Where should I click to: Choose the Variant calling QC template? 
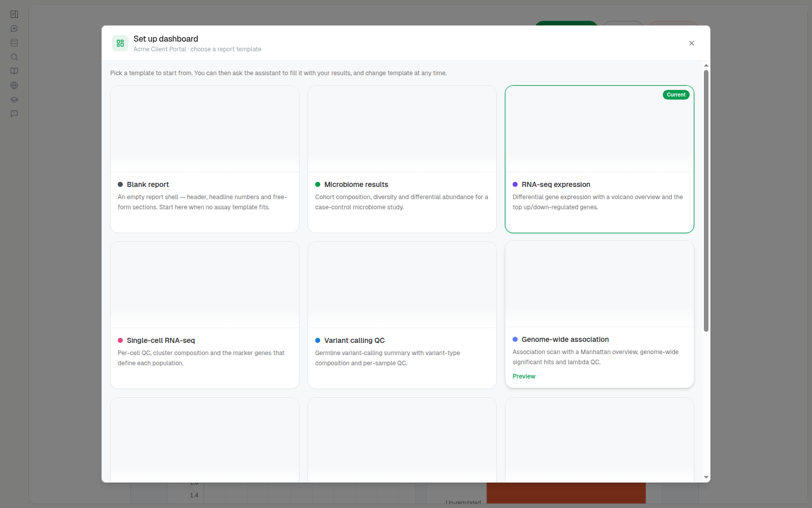point(402,315)
